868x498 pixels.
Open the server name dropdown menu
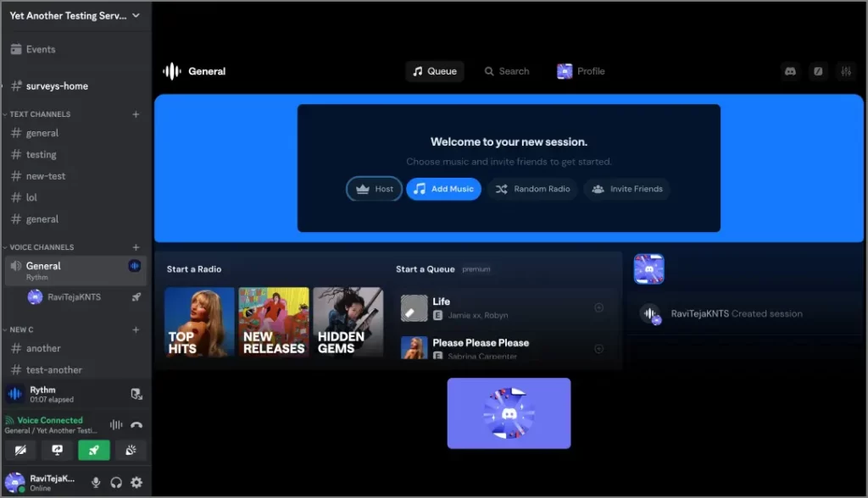pos(75,15)
